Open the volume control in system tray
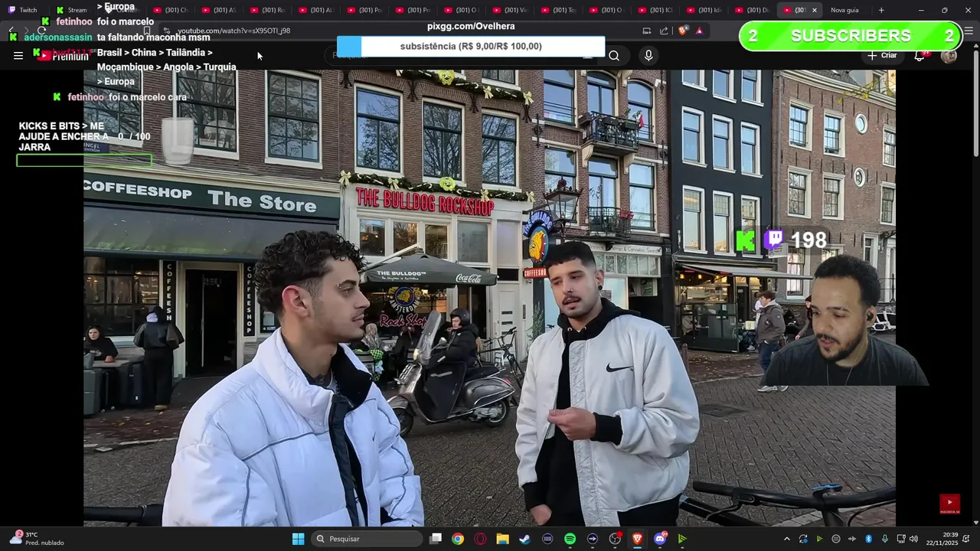This screenshot has width=980, height=551. [913, 539]
